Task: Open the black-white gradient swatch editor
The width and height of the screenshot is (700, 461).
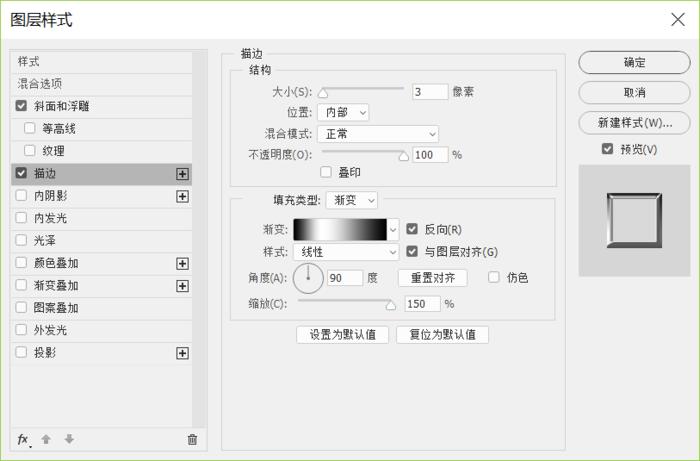Action: click(340, 230)
